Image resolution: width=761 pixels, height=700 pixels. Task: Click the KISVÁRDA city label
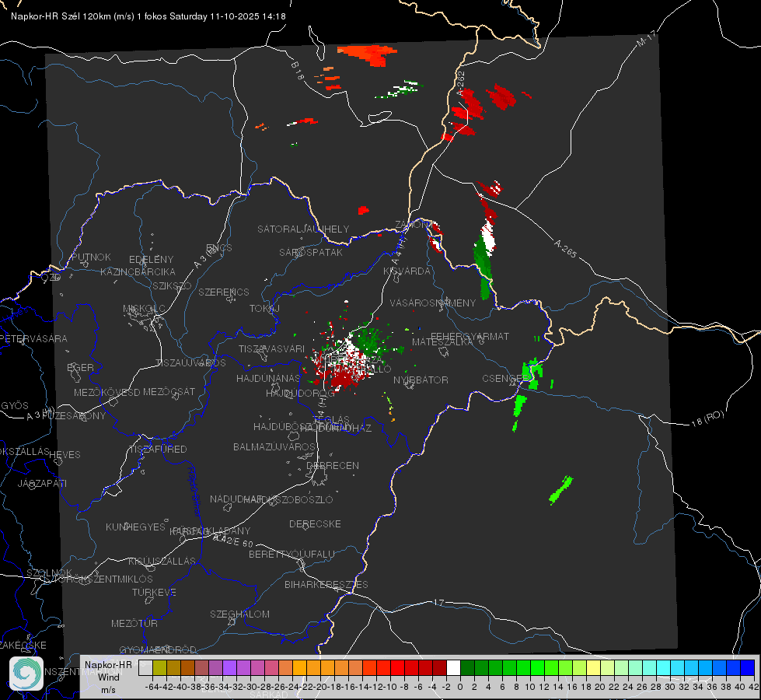407,271
